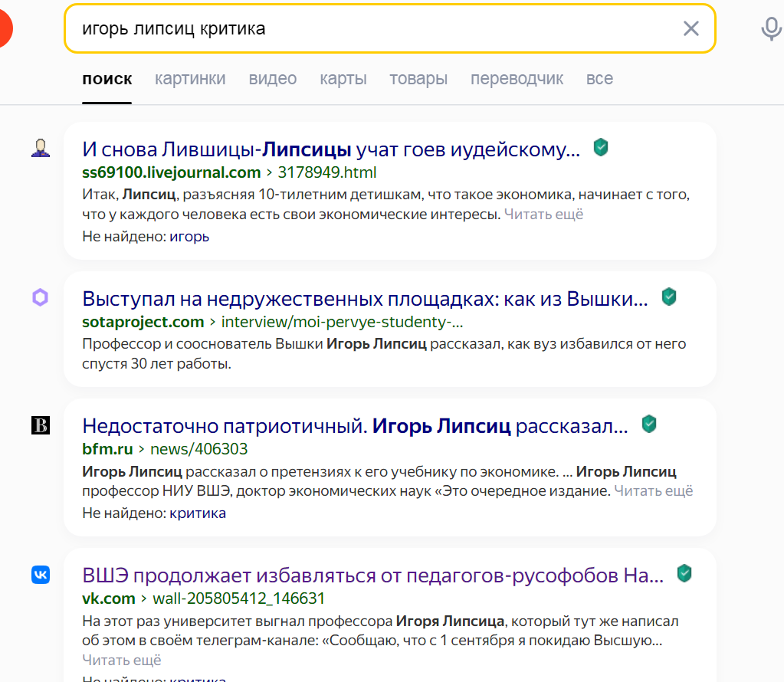Open the Выступал на недружественных площадках link

coord(365,298)
